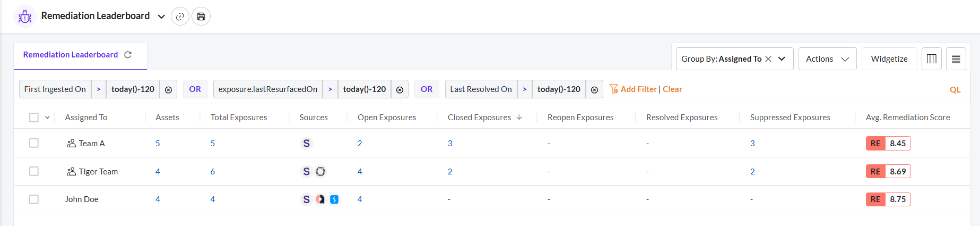Check the Team A row checkbox
980x226 pixels.
tap(34, 143)
